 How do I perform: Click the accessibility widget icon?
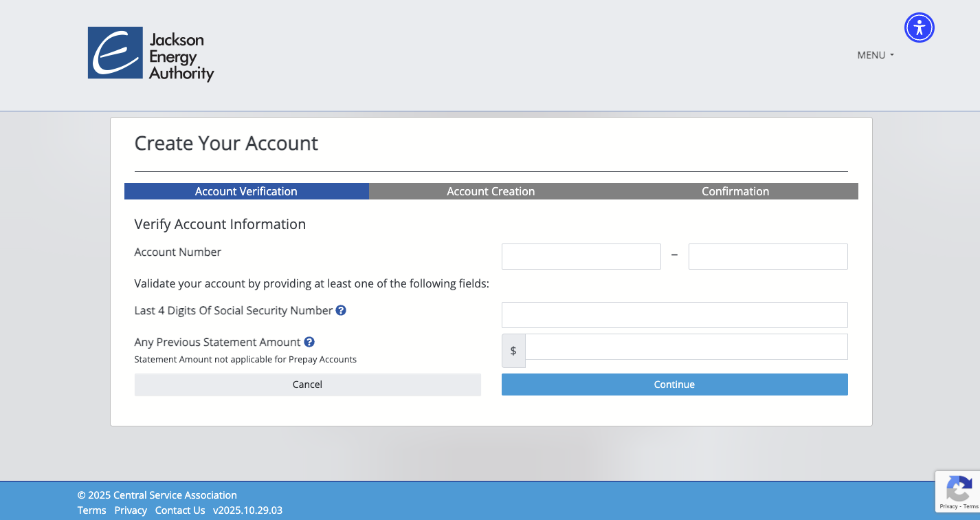[x=919, y=28]
